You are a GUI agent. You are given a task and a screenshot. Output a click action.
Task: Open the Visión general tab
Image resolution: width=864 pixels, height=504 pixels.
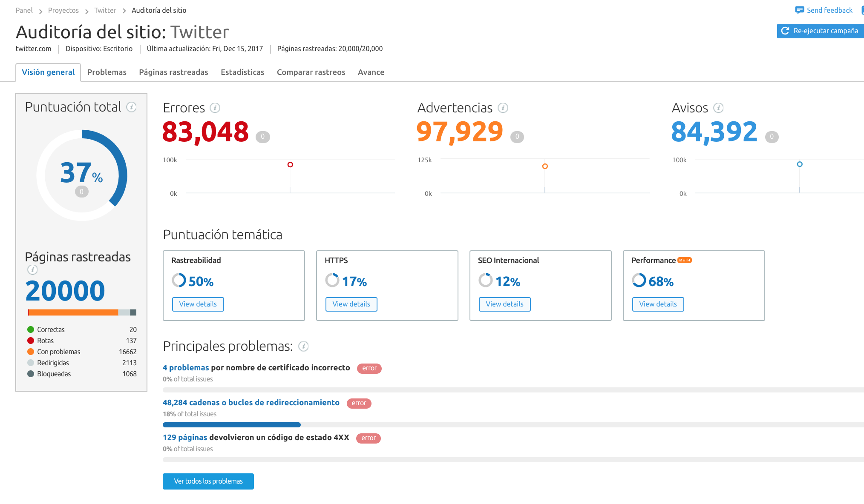(x=48, y=72)
